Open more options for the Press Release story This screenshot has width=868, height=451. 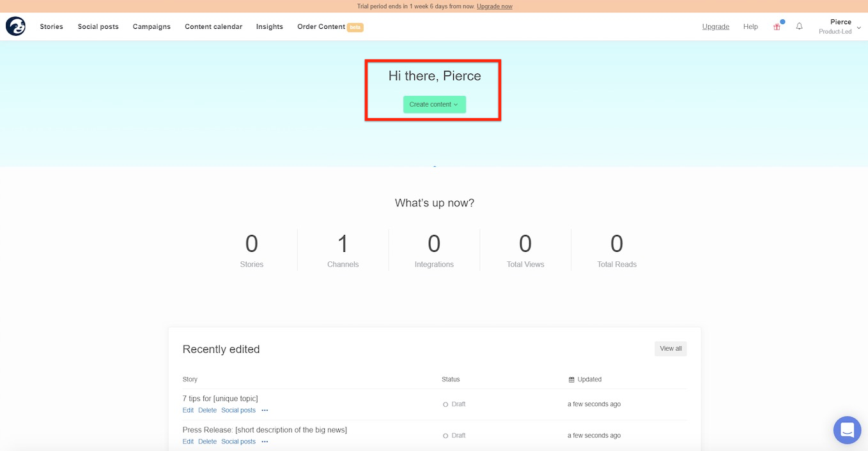point(265,441)
